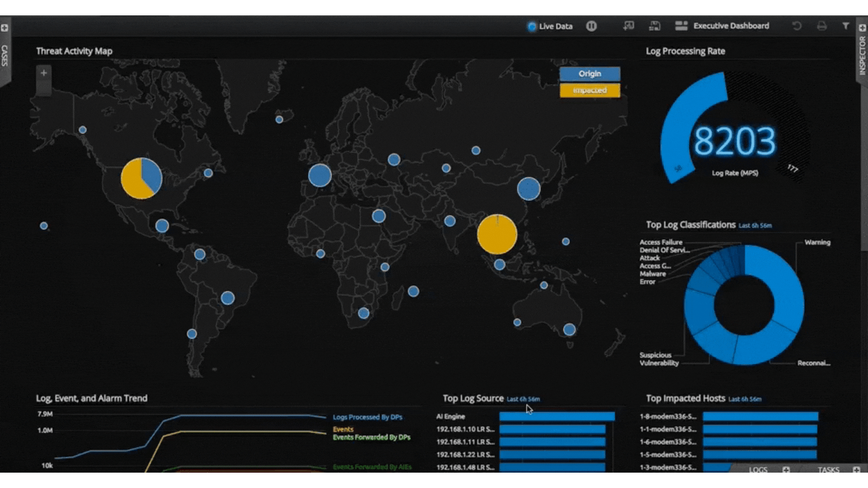This screenshot has height=488, width=868.
Task: Click the 1-8-modem336 impacted host bar
Action: coord(760,416)
